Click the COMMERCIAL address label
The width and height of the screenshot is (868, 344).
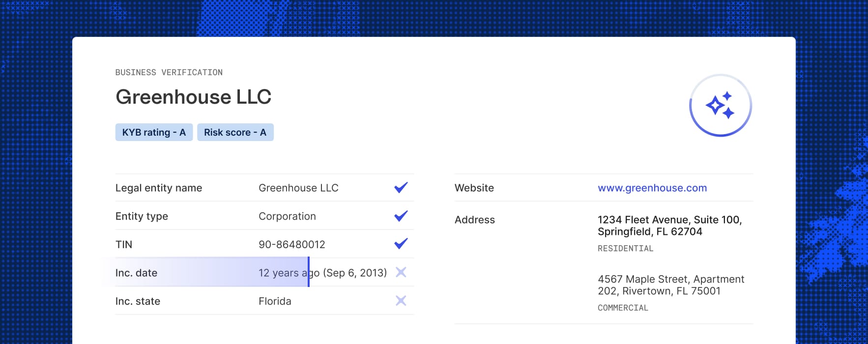[x=623, y=308]
